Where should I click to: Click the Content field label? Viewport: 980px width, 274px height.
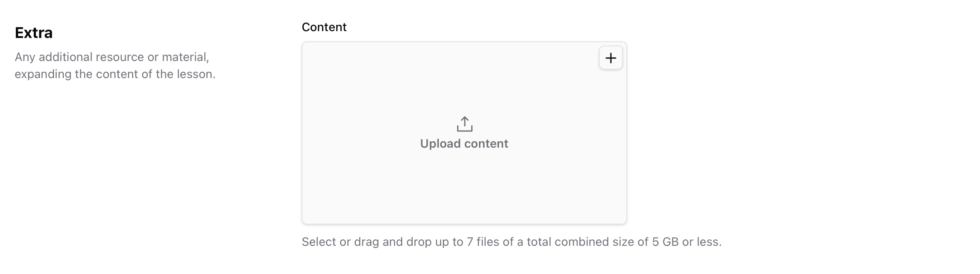324,26
